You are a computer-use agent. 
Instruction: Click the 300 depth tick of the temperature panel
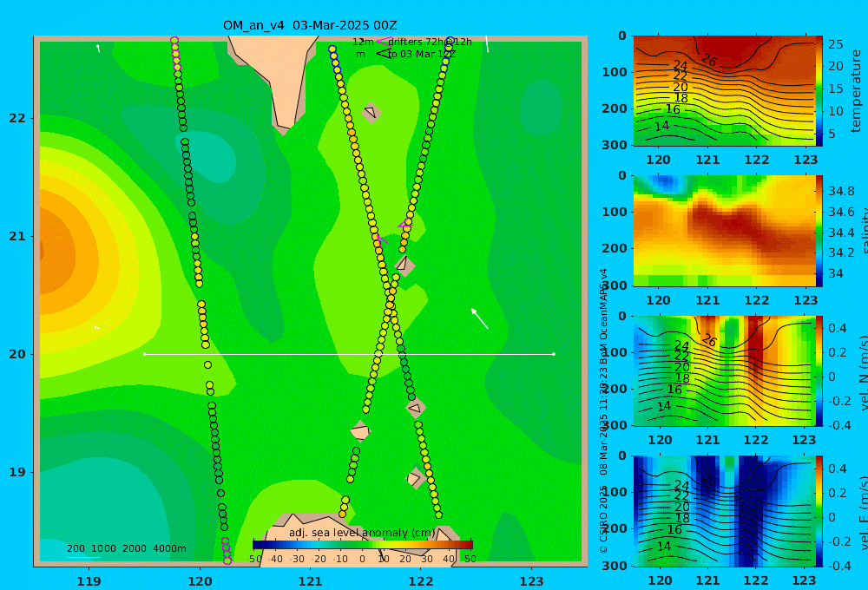tap(615, 144)
